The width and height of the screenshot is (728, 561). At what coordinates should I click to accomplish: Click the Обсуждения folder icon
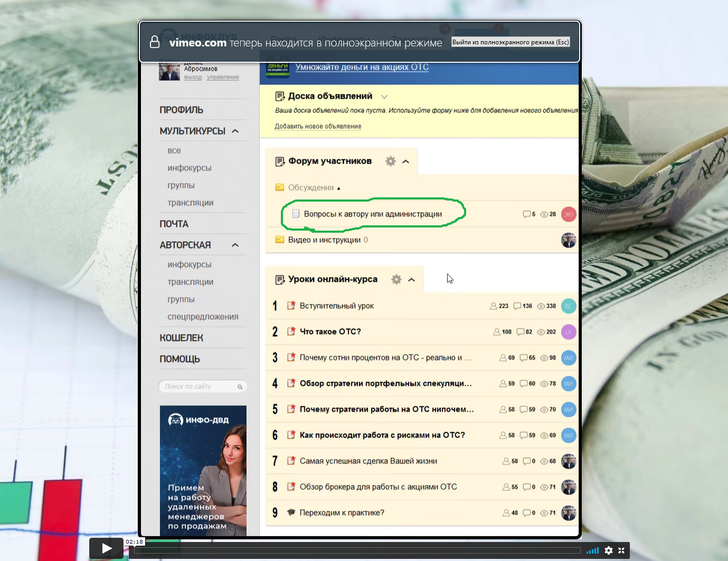(280, 187)
